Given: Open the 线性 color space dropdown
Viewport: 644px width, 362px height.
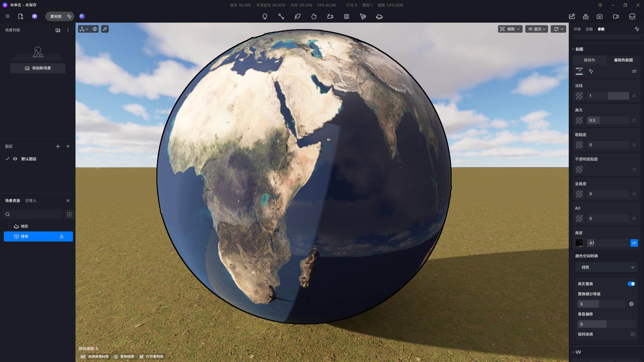Looking at the screenshot, I should 606,267.
